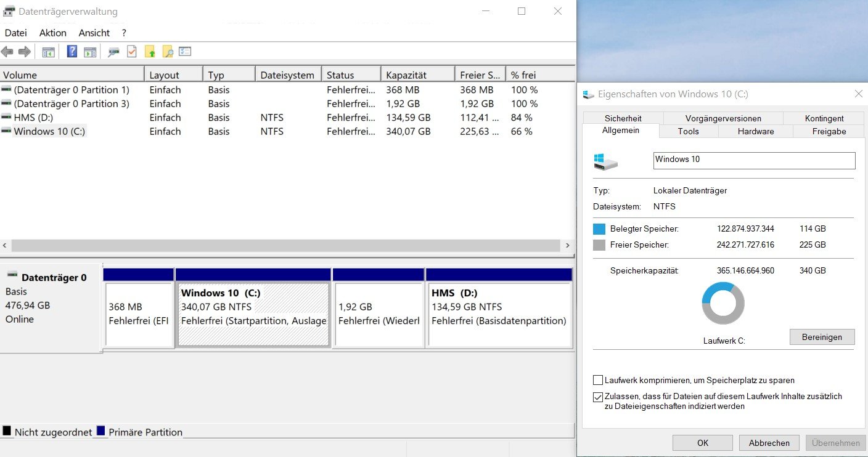Viewport: 868px width, 457px height.
Task: Select the 368 MB EFI partition block
Action: [139, 307]
